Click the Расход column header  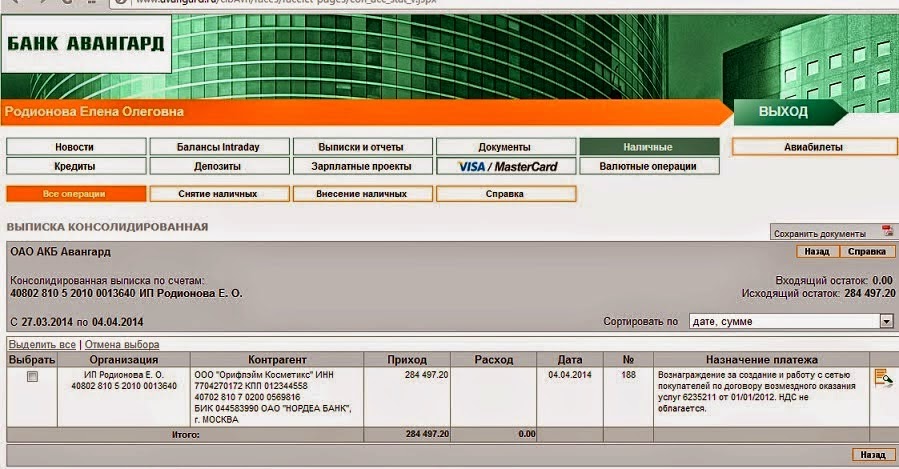(x=494, y=359)
